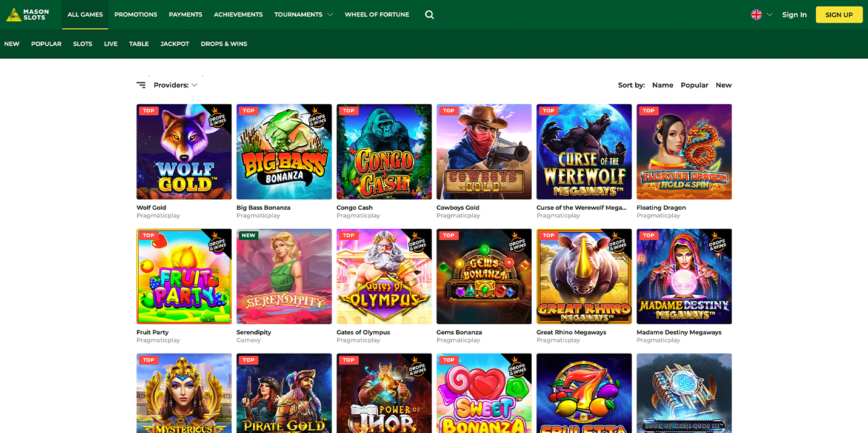This screenshot has height=433, width=868.
Task: Open the Great Rhino Megaways thumbnail
Action: 584,277
